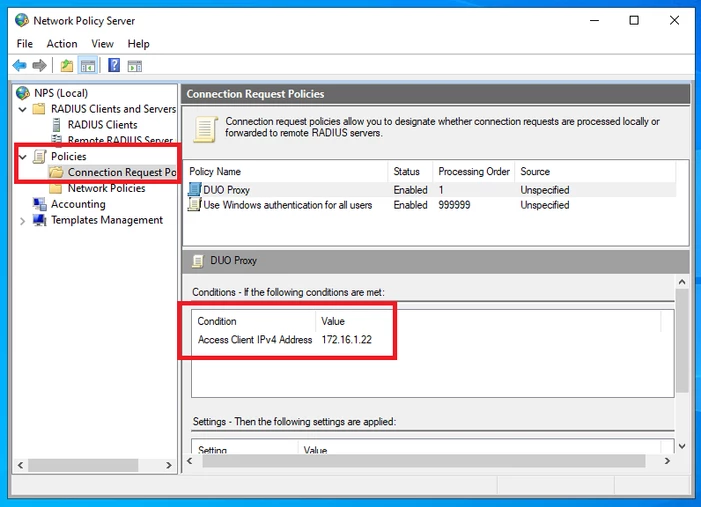Click the Templates Management monitor icon

coord(39,220)
